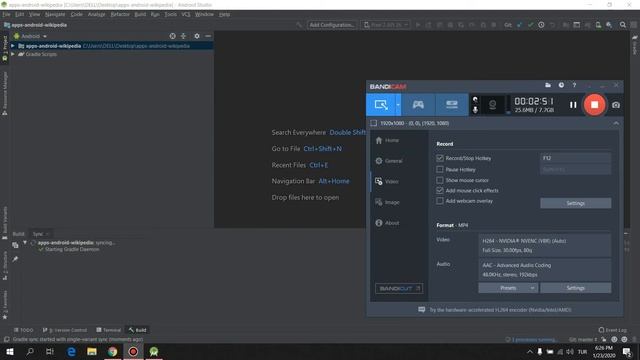Open the Event Log
Image resolution: width=640 pixels, height=360 pixels.
tap(613, 330)
